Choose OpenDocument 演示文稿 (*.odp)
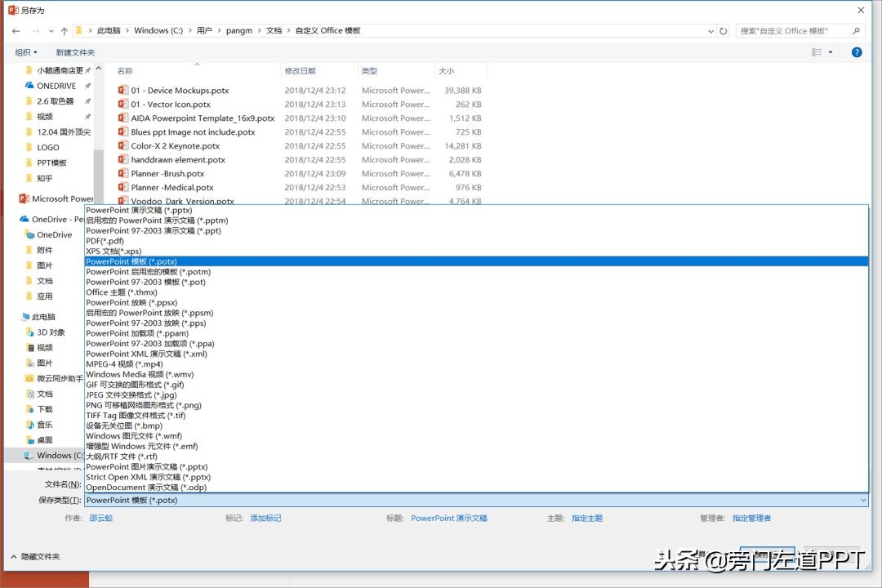 point(476,488)
